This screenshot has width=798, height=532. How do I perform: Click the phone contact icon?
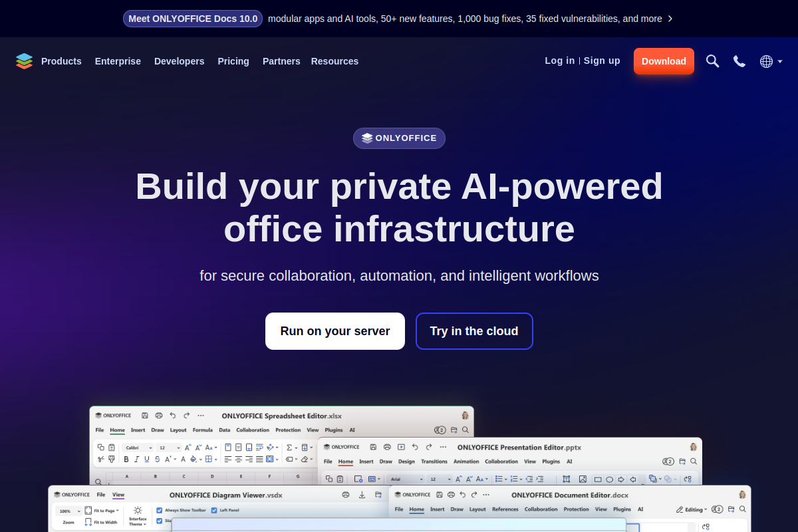(739, 61)
